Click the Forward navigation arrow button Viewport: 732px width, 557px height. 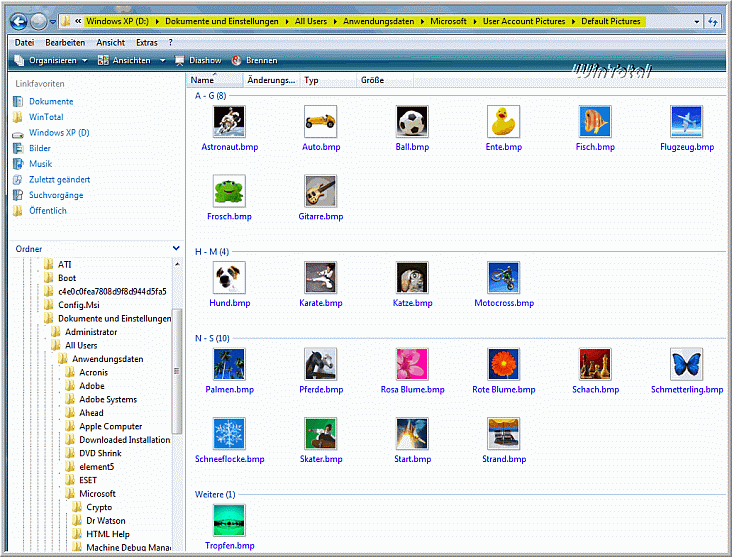[x=38, y=21]
